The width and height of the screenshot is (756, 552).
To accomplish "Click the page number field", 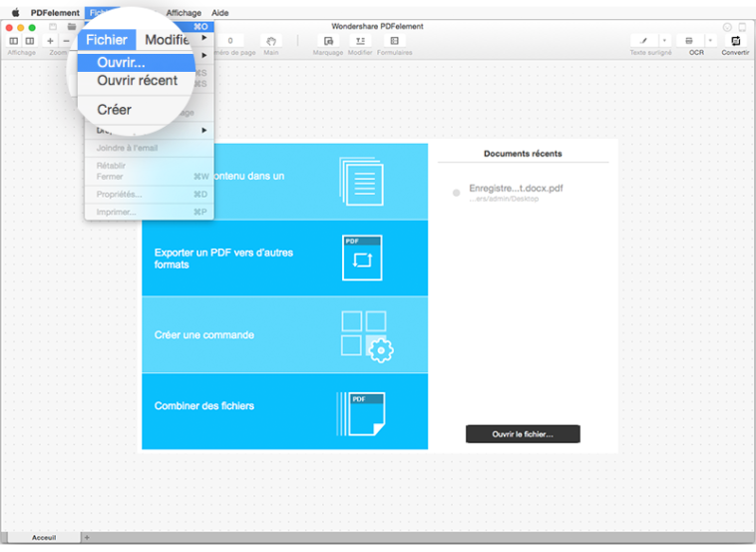I will click(230, 41).
